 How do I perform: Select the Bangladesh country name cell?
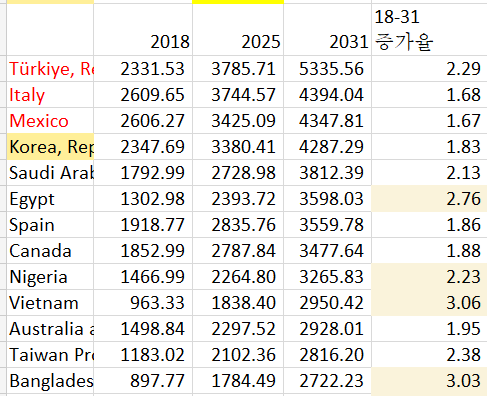coord(50,381)
